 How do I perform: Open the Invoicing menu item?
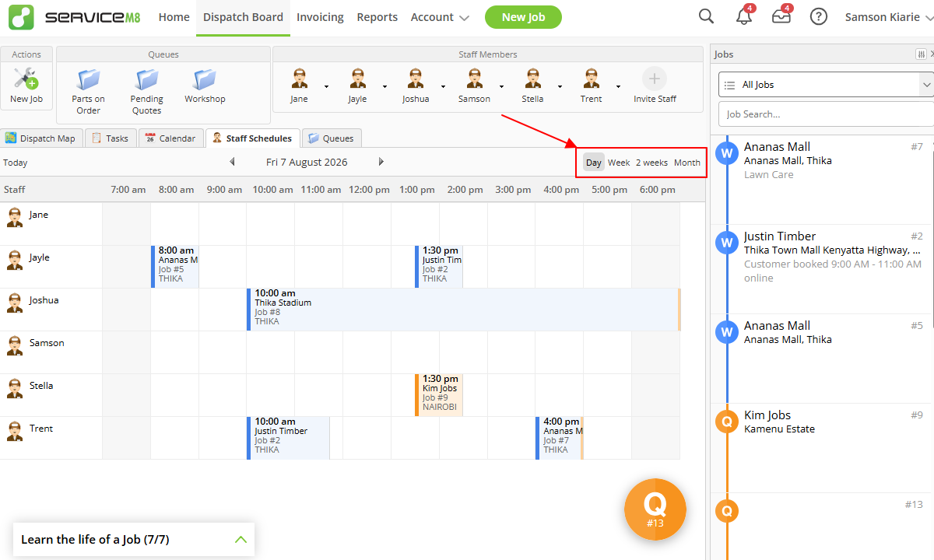click(320, 17)
